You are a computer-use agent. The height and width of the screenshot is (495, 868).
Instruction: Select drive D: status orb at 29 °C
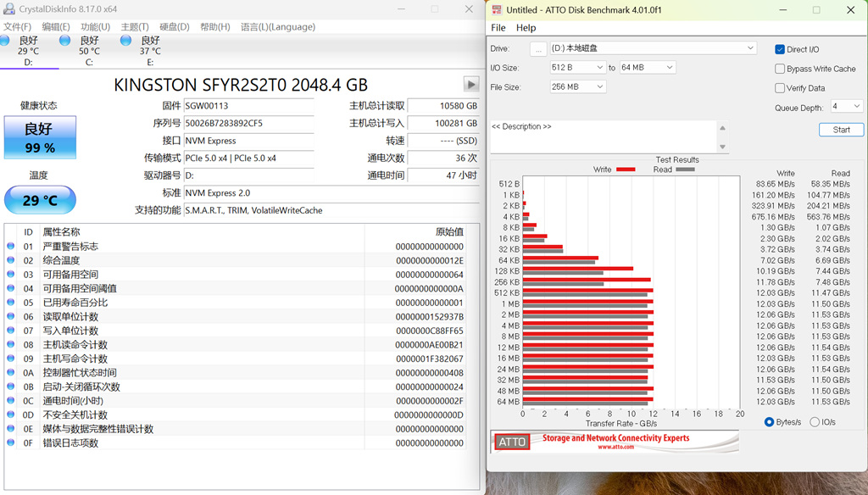[5, 41]
